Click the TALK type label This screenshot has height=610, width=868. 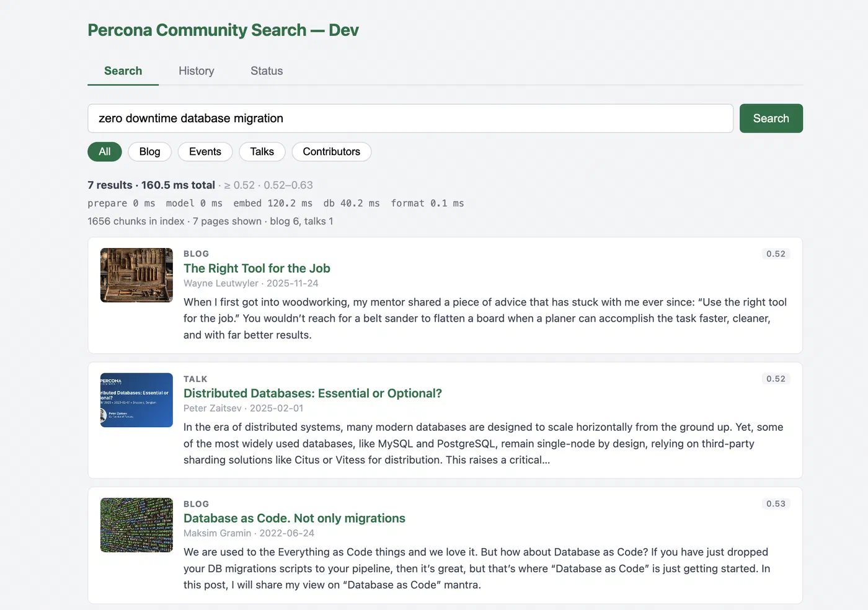[195, 379]
